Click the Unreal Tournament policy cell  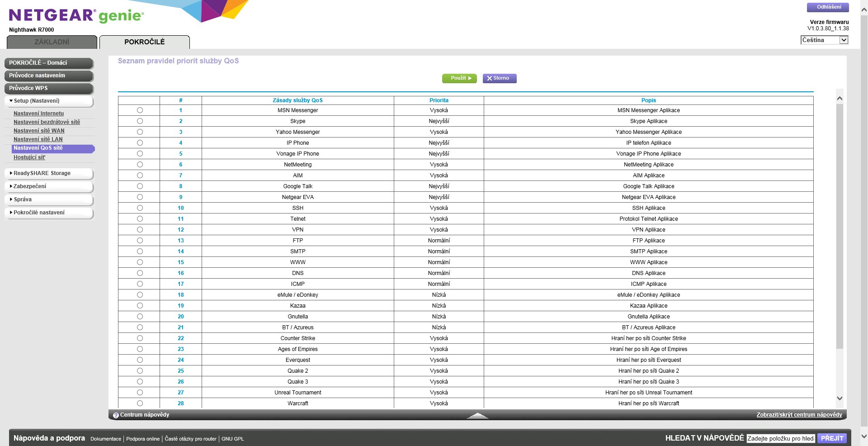[298, 393]
